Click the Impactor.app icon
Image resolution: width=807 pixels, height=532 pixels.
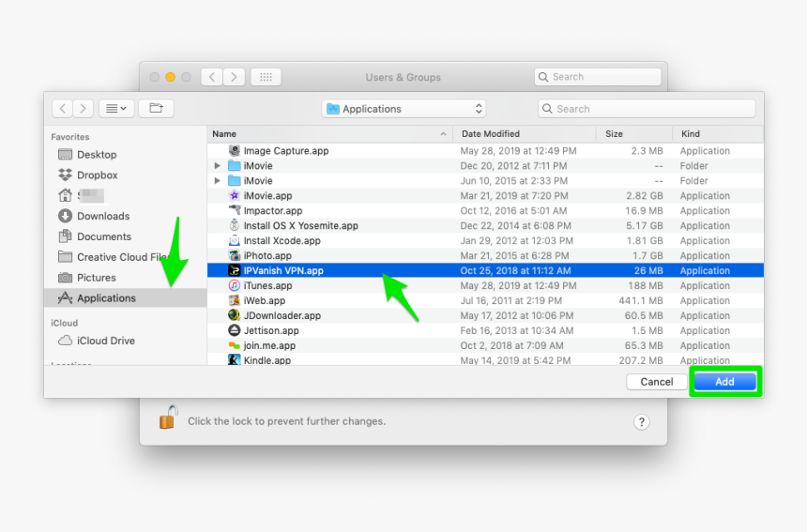(235, 210)
